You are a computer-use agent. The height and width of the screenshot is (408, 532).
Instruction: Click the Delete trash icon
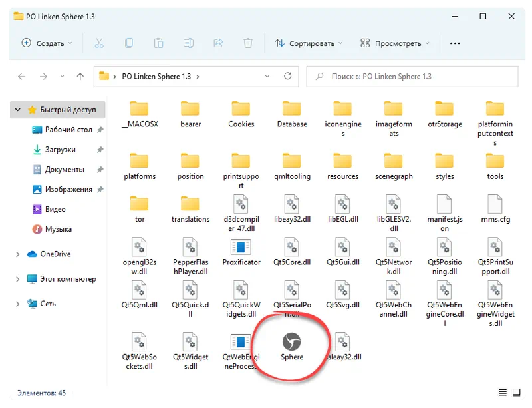pos(248,43)
